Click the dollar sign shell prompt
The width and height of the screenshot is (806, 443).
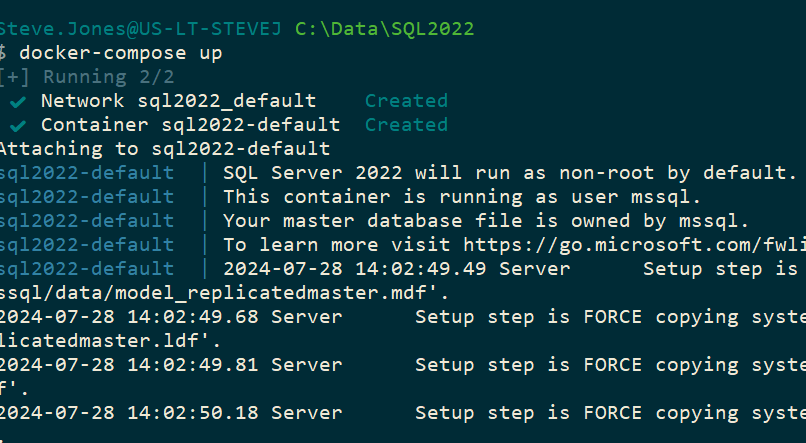point(5,53)
